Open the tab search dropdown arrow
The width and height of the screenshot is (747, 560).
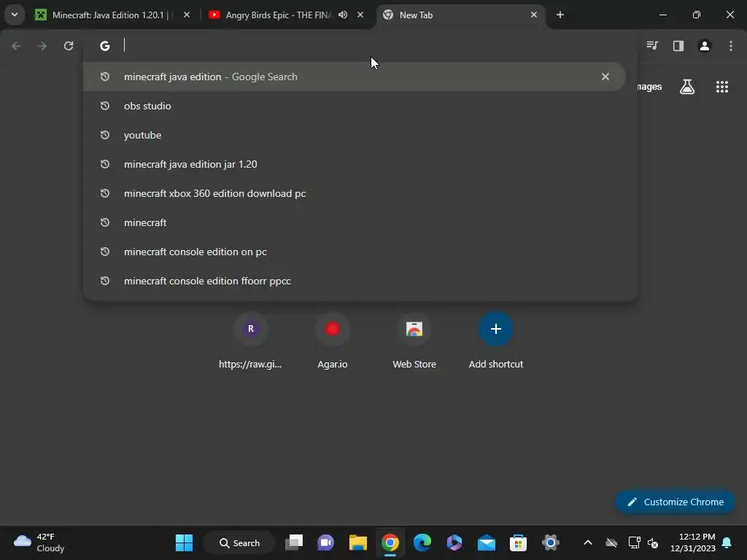click(15, 15)
